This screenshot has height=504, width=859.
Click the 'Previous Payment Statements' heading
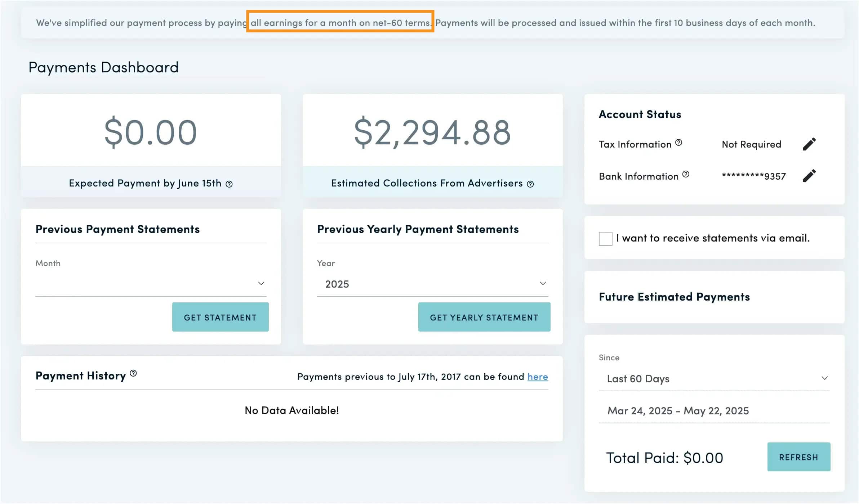tap(117, 229)
